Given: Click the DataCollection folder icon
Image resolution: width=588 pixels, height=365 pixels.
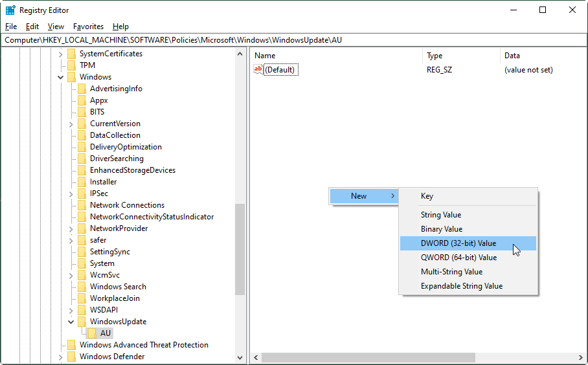Looking at the screenshot, I should click(x=82, y=135).
